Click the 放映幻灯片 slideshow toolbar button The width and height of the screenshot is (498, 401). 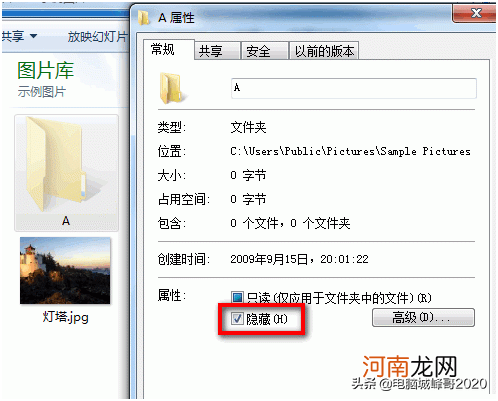[x=97, y=36]
